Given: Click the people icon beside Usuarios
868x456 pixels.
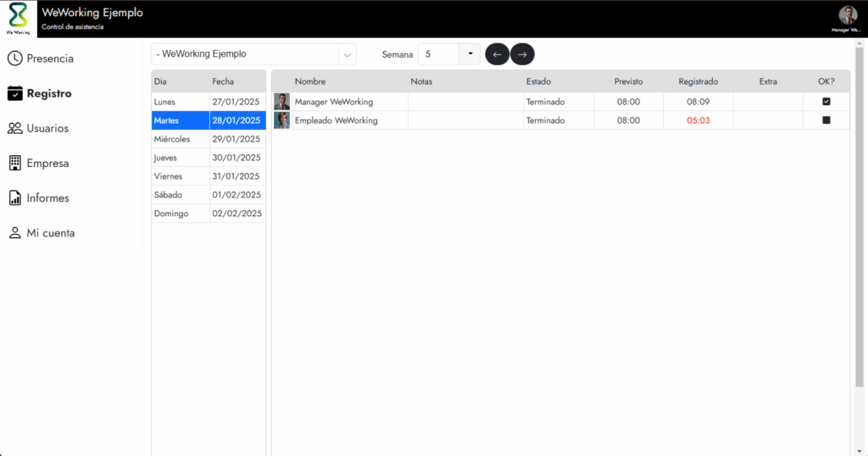Looking at the screenshot, I should [14, 128].
